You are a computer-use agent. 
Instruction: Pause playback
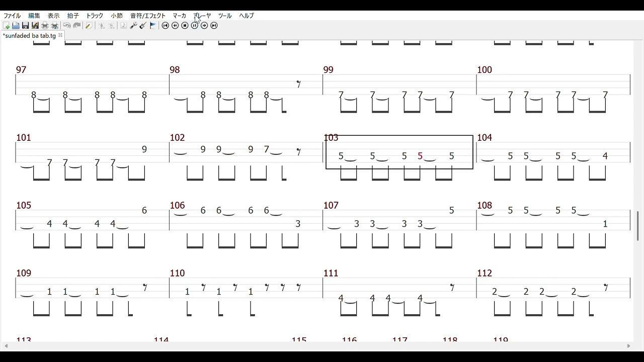pos(195,26)
